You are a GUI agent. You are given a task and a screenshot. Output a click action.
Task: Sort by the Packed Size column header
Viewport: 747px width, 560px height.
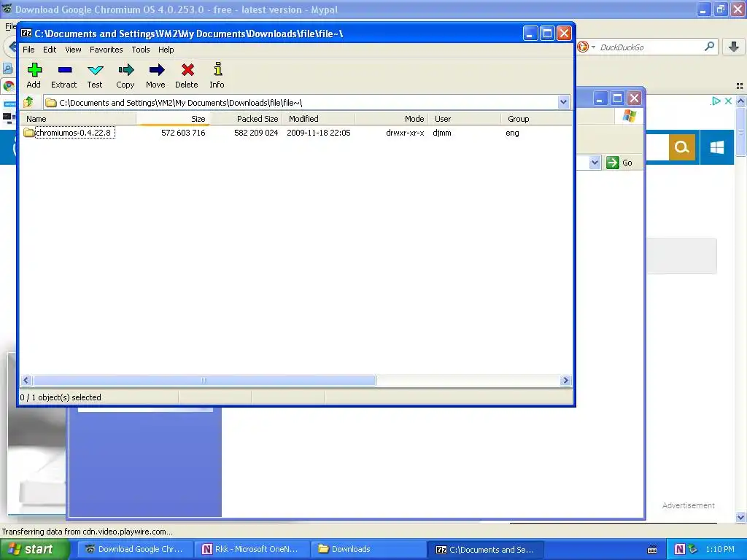[246, 119]
